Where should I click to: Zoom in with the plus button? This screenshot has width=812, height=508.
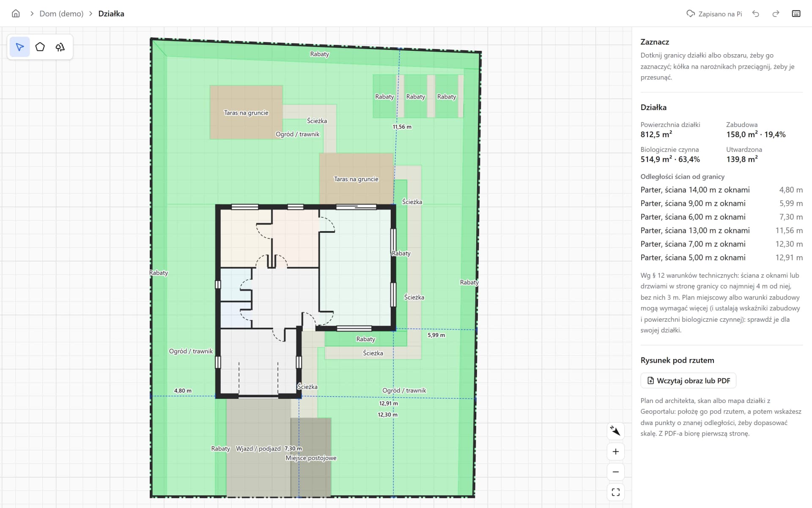click(x=616, y=452)
